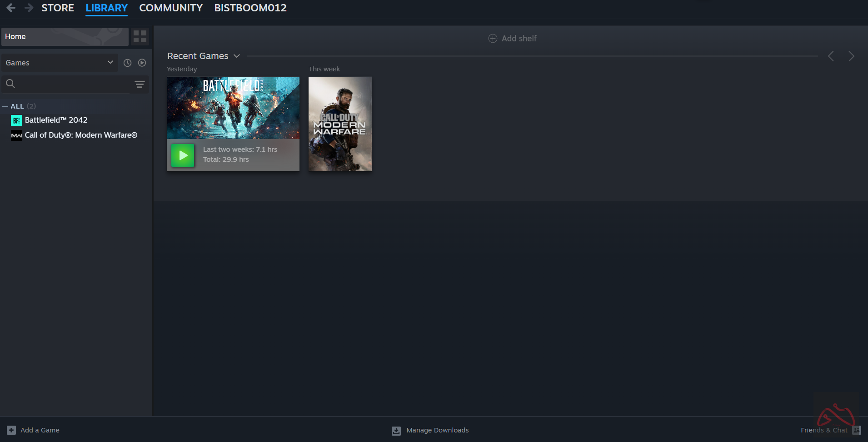Image resolution: width=868 pixels, height=442 pixels.
Task: Open the STORE tab
Action: pyautogui.click(x=57, y=8)
